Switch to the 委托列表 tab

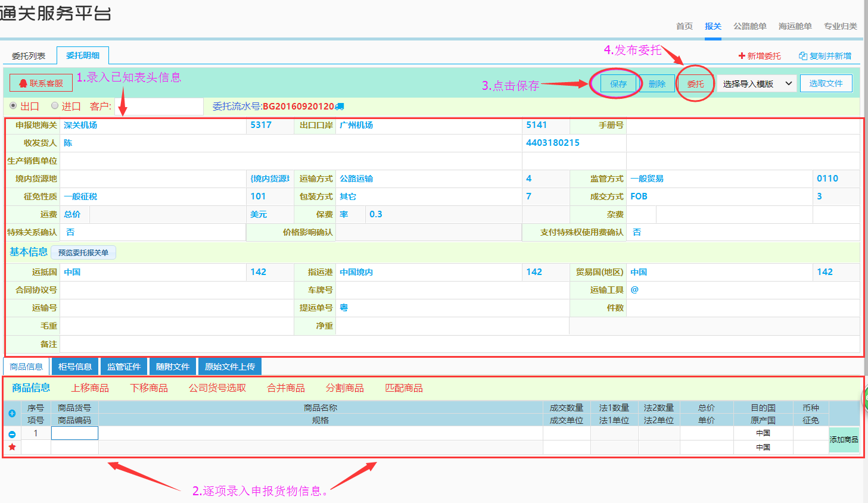pyautogui.click(x=29, y=56)
